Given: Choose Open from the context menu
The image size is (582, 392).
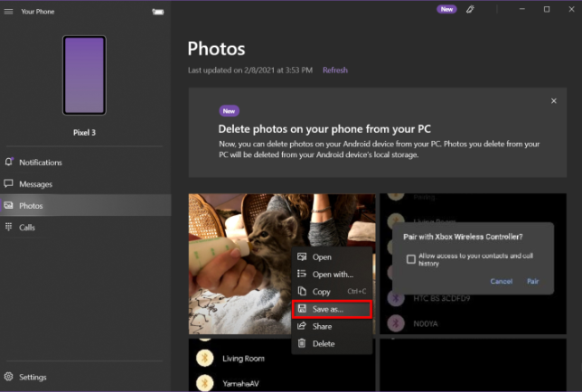Looking at the screenshot, I should click(x=322, y=257).
